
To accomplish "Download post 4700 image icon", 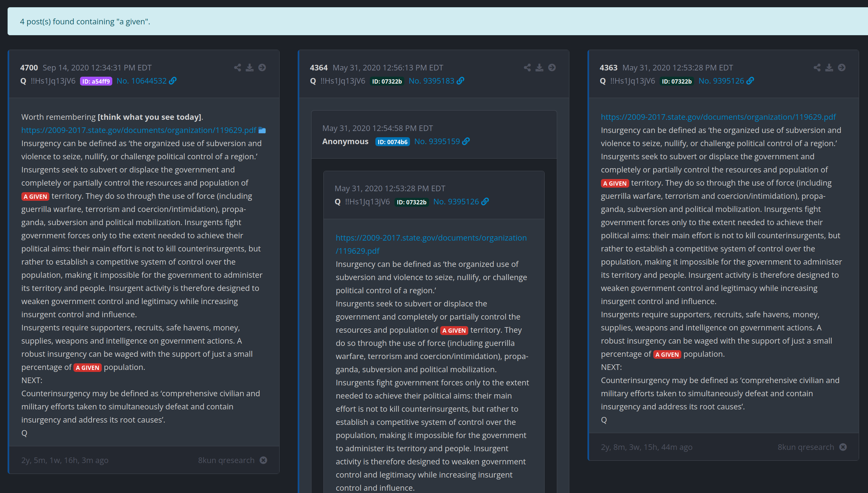I will [x=250, y=68].
